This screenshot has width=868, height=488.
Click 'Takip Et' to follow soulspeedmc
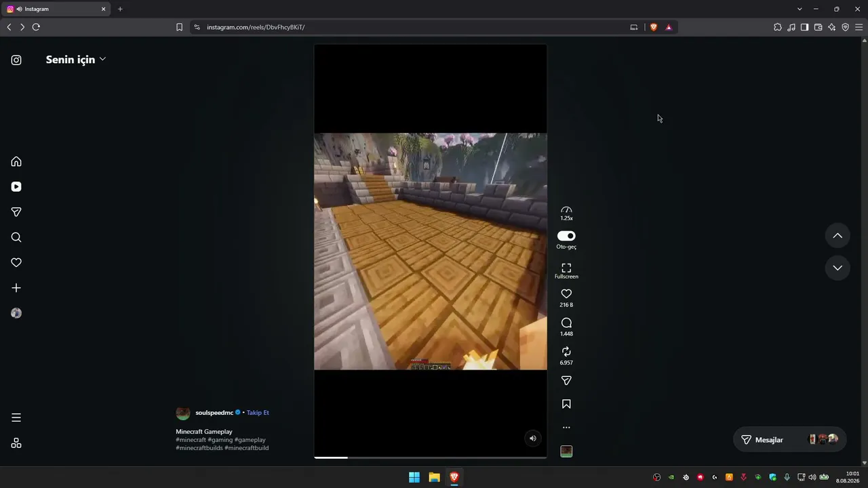[x=258, y=413]
